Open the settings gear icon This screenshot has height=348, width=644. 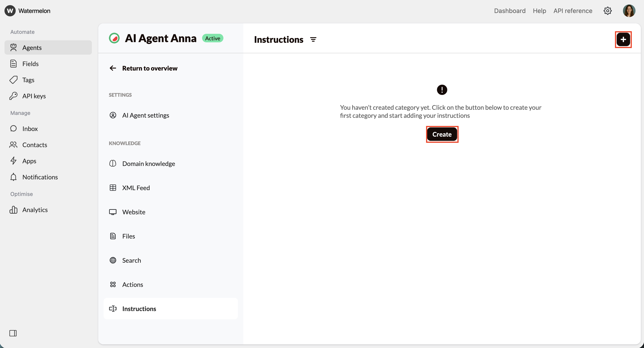(x=607, y=11)
